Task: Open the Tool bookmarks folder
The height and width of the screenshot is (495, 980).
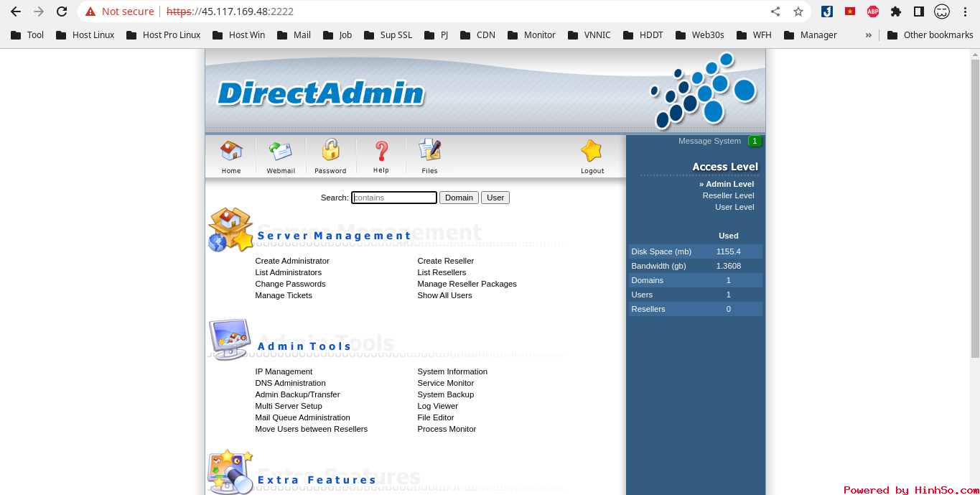Action: [27, 34]
